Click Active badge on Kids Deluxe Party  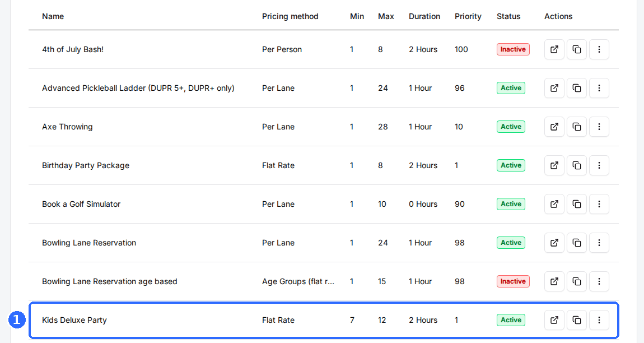coord(511,320)
